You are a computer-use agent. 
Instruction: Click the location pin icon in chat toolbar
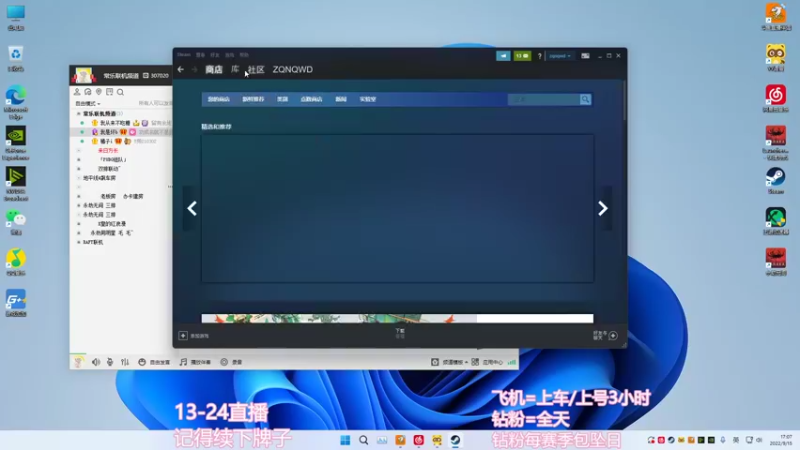pyautogui.click(x=98, y=92)
